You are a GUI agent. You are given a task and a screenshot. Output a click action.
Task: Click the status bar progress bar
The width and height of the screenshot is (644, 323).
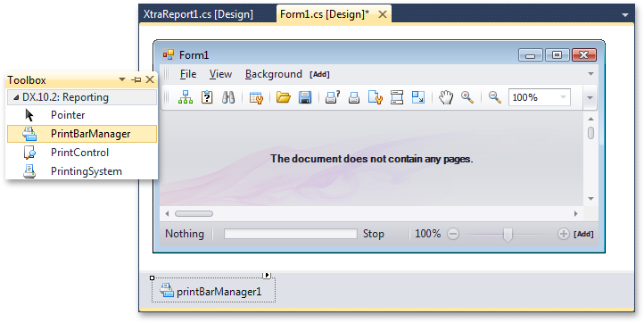291,234
